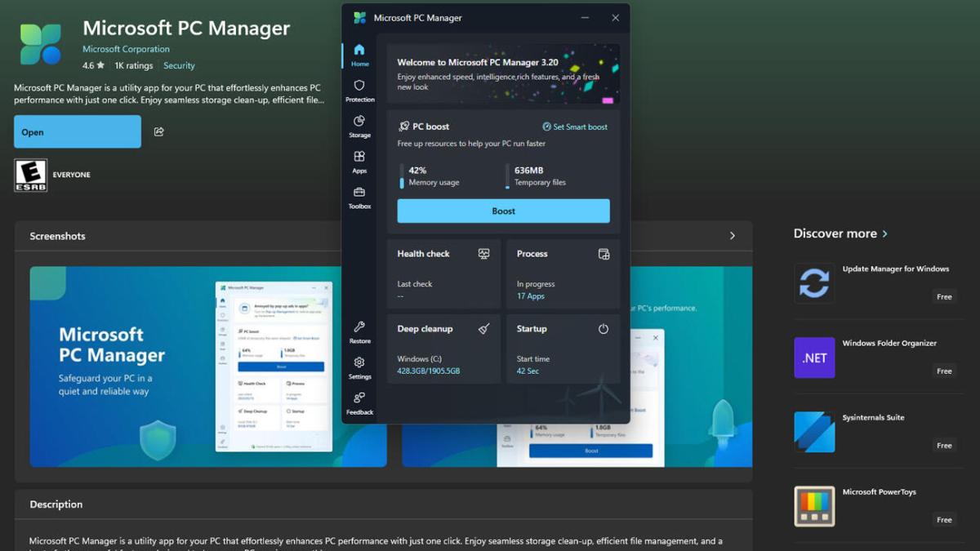This screenshot has width=980, height=551.
Task: Click the Welcome to PC Manager 3.20 banner
Action: 503,73
